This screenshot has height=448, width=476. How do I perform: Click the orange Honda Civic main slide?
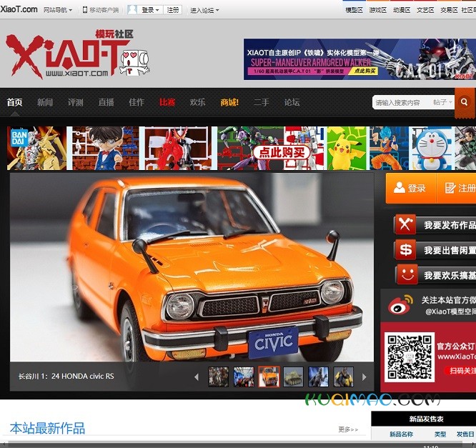(x=192, y=267)
